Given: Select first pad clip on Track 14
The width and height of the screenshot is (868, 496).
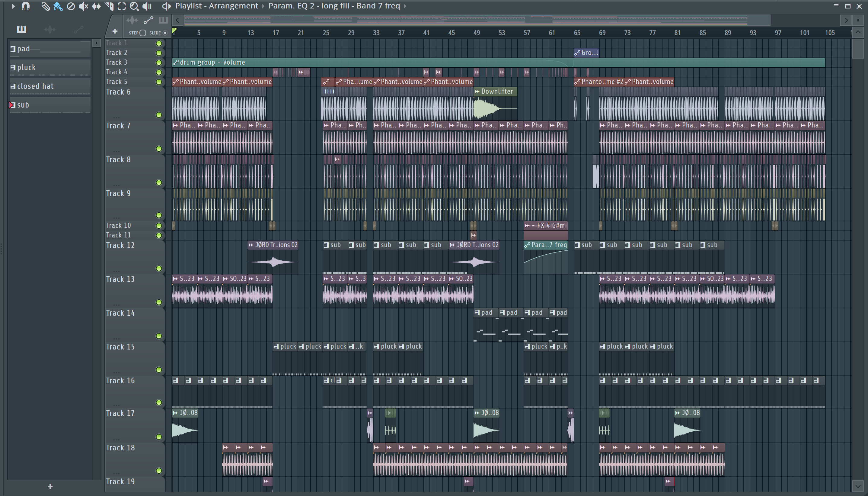Looking at the screenshot, I should click(486, 325).
